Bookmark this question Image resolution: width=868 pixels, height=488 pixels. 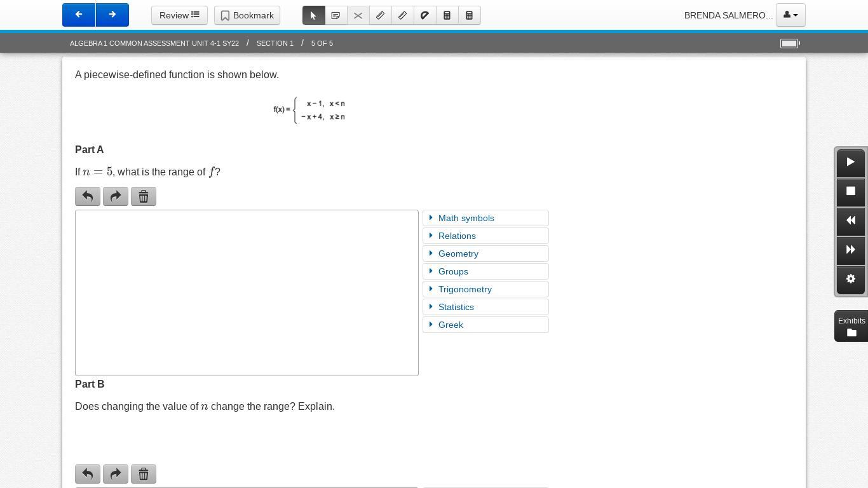[247, 15]
